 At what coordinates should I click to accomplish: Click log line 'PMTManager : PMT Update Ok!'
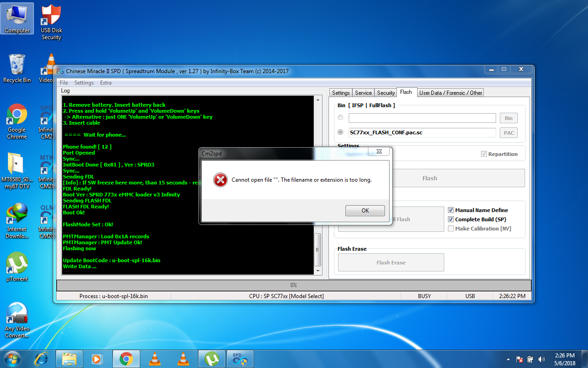coord(102,242)
